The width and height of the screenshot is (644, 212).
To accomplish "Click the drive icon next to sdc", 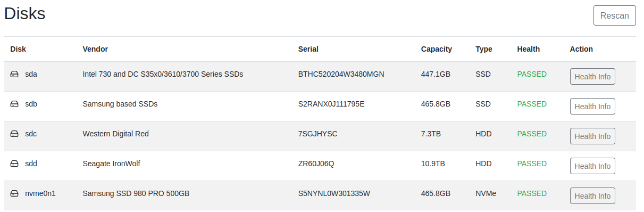I will point(14,134).
